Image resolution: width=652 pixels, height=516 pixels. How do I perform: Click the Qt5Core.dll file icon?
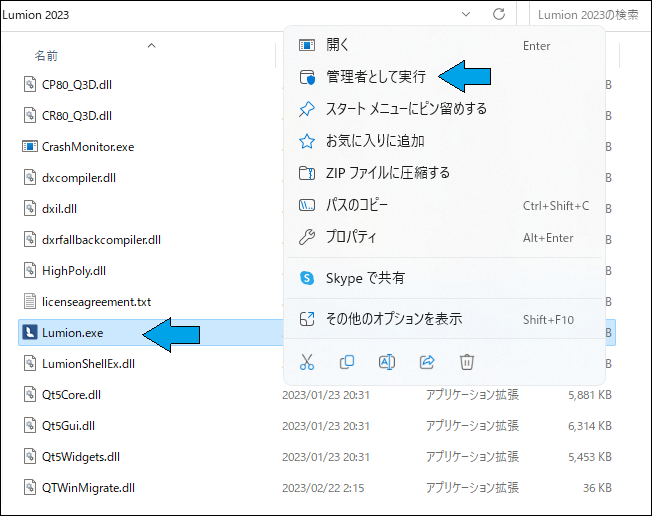pyautogui.click(x=30, y=395)
